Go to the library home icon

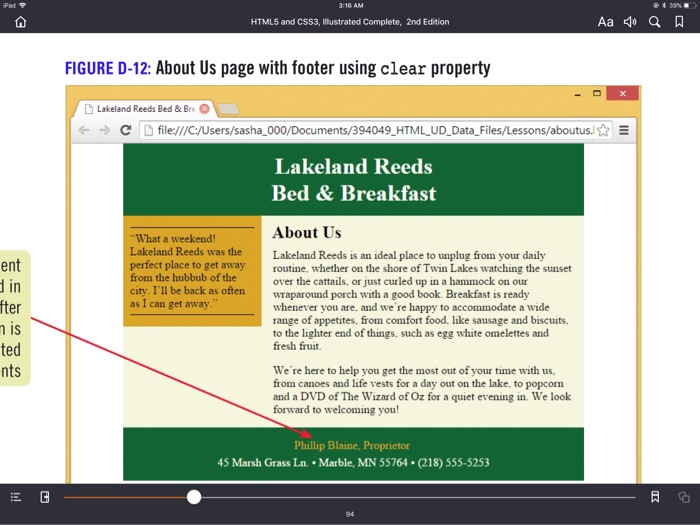pos(21,22)
